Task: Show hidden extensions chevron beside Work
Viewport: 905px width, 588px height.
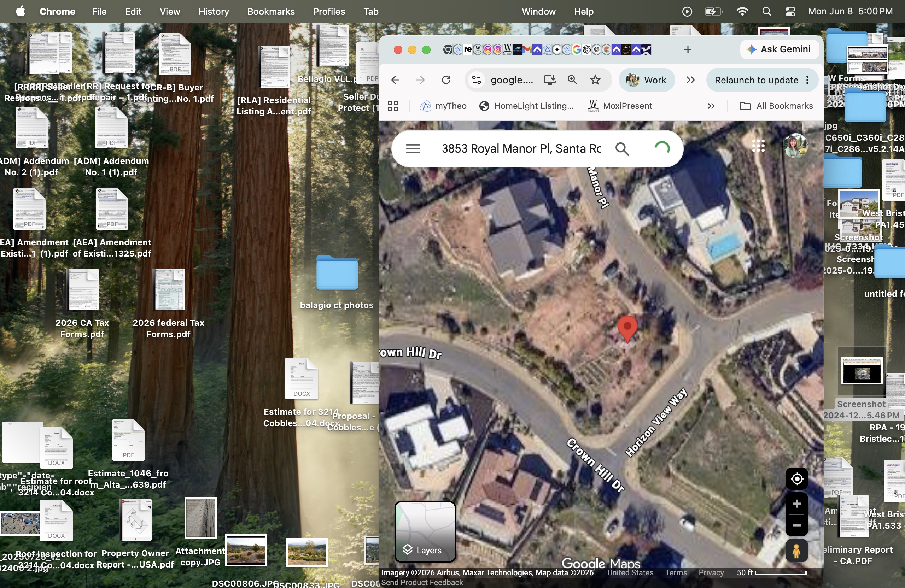Action: pyautogui.click(x=690, y=80)
